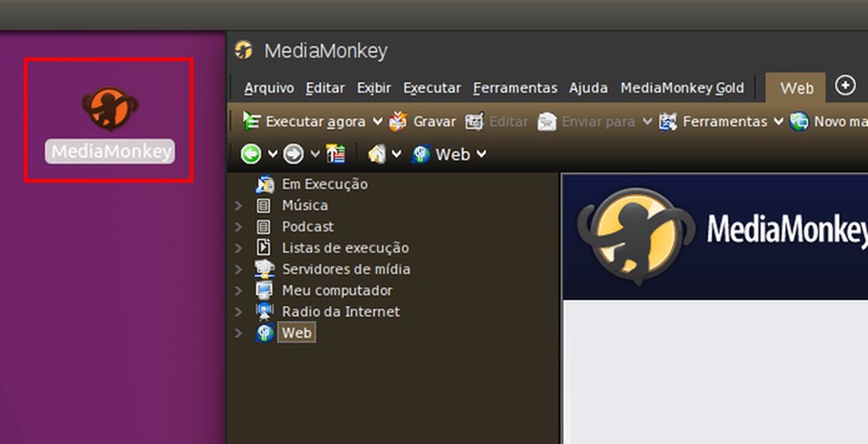The image size is (868, 444).
Task: Select Meu computador in the tree
Action: 337,290
